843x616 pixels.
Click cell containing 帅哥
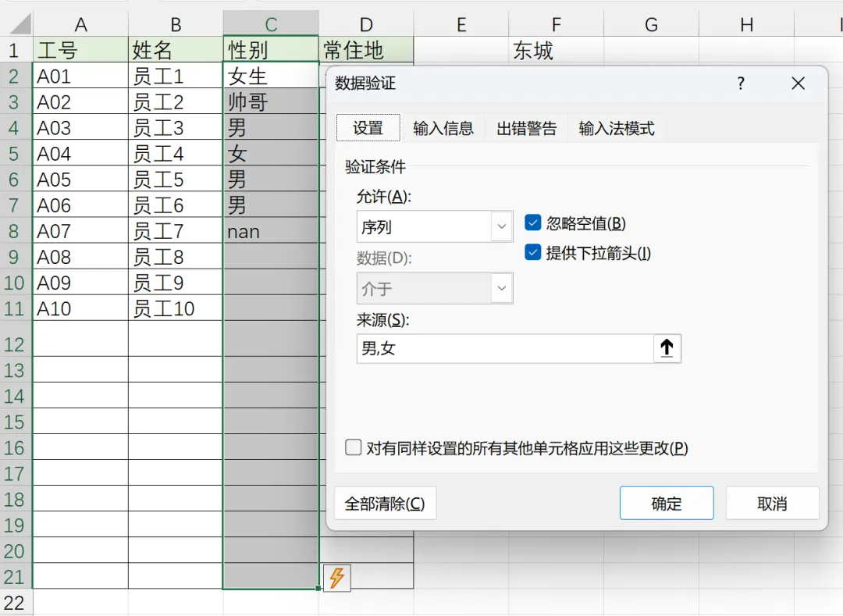point(271,101)
